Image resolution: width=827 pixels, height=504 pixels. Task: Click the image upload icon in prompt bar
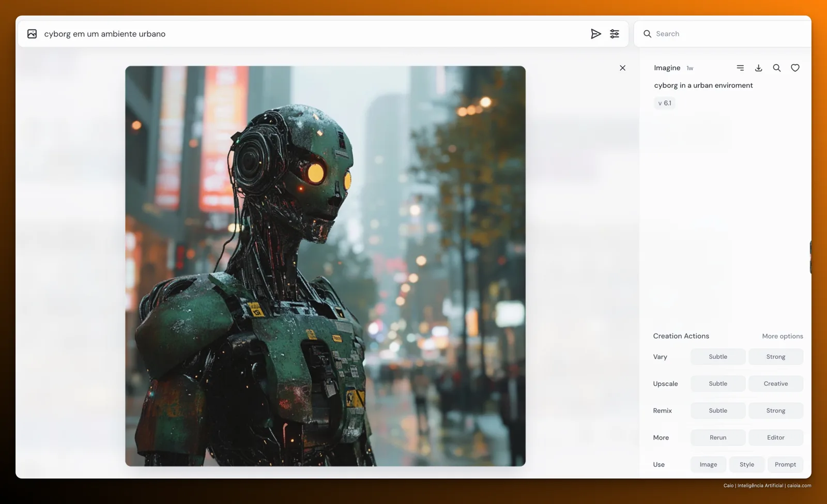(32, 34)
